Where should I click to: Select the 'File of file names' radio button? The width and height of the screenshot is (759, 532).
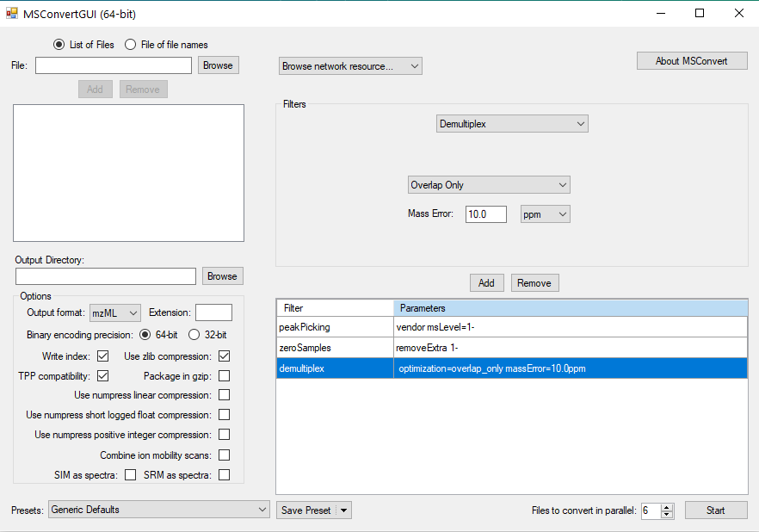(130, 44)
